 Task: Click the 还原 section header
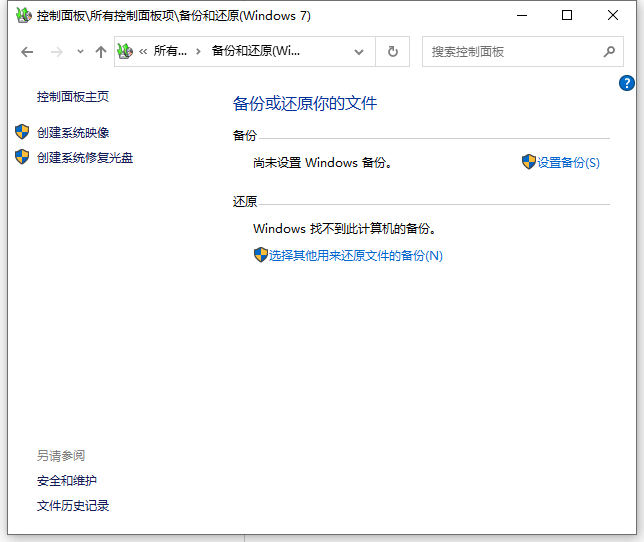point(245,201)
